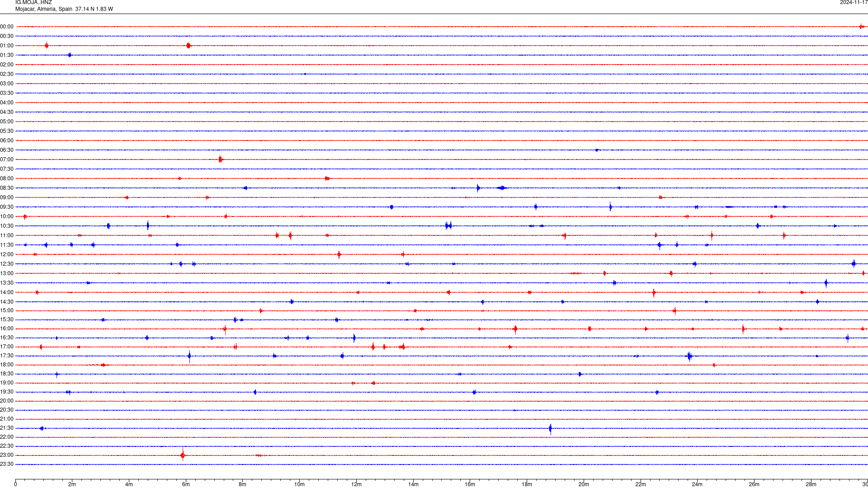Select the 16:00 time row label
Viewport: 868px width, 488px height.
pos(7,328)
